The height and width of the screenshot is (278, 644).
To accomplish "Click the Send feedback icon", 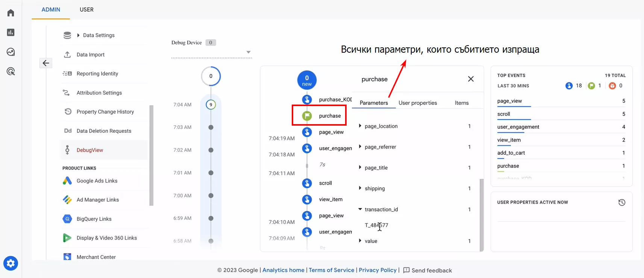I will click(406, 270).
